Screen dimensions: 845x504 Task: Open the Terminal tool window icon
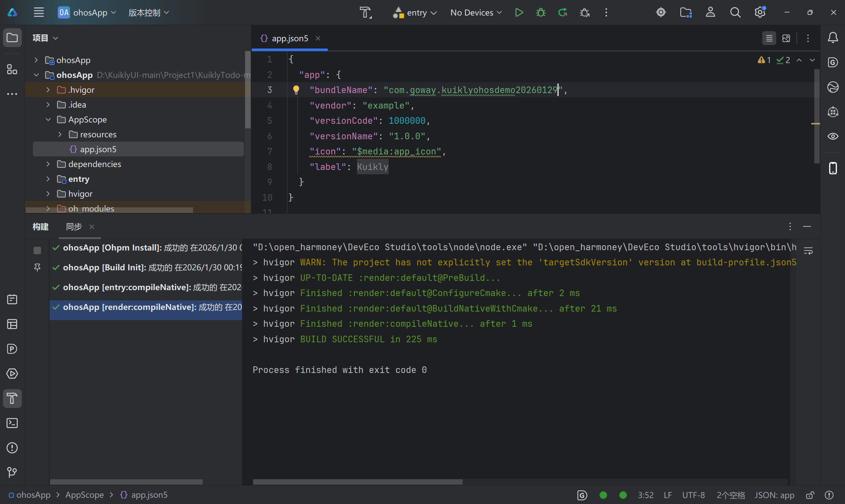coord(12,423)
